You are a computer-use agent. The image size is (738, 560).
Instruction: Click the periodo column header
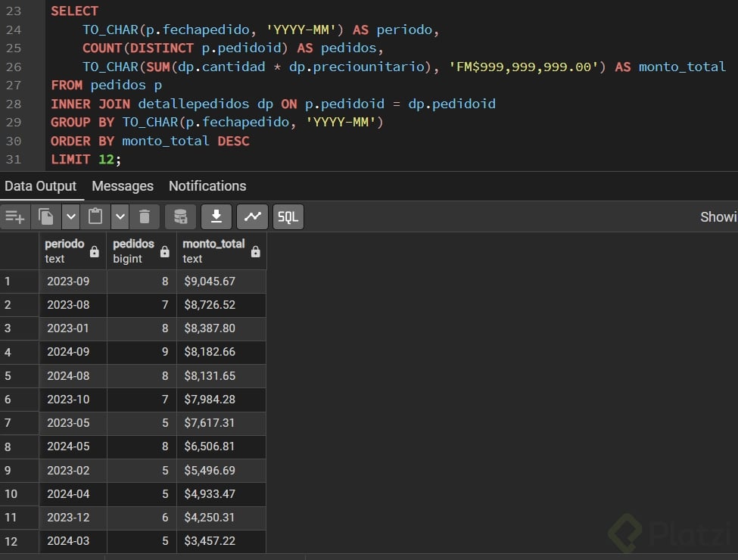(x=73, y=250)
